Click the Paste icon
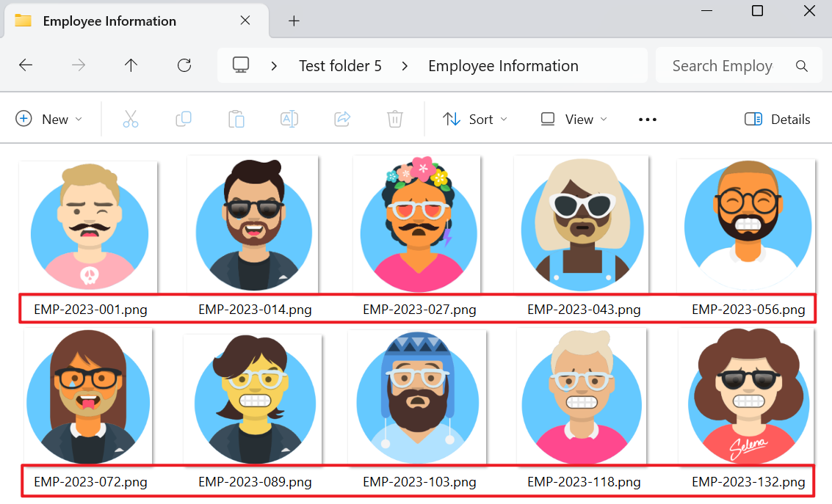 pyautogui.click(x=236, y=118)
